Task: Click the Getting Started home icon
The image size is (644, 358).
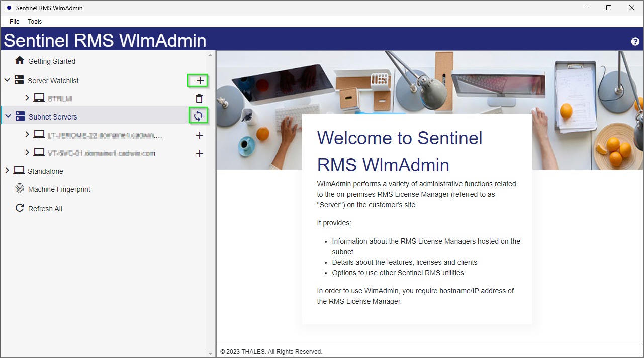Action: coord(20,61)
